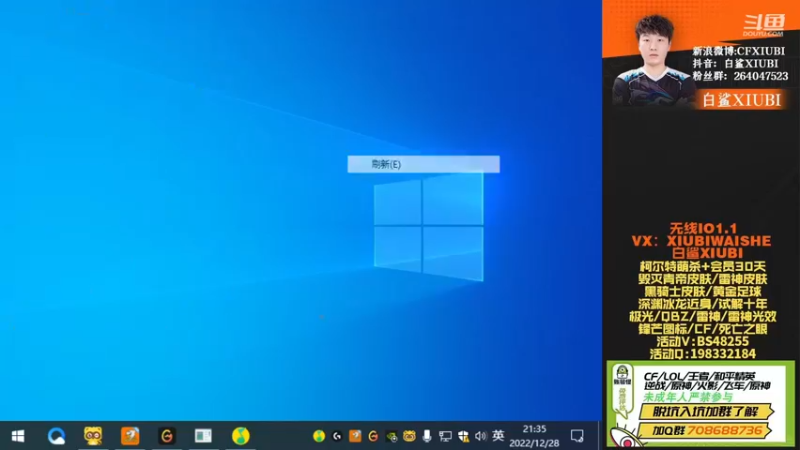Open the Windows Start menu
Screen dimensions: 800x450
tap(18, 436)
